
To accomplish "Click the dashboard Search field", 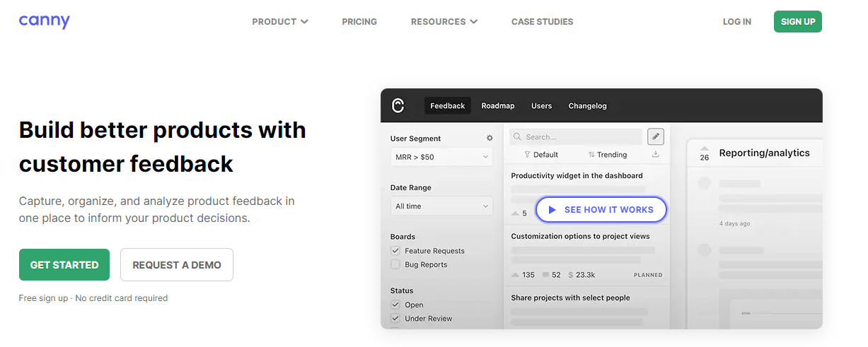I will (577, 137).
